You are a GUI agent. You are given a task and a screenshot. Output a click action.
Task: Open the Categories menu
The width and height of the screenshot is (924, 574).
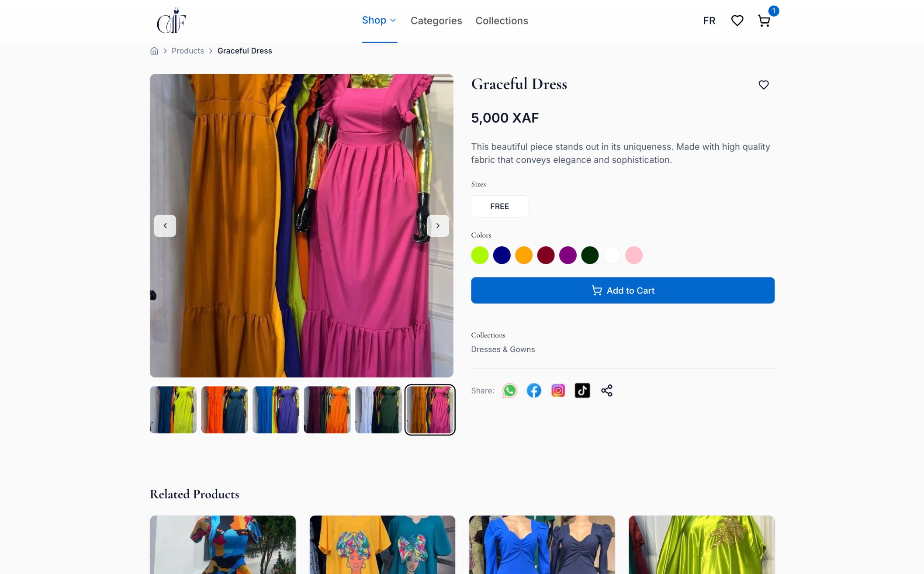pos(436,21)
